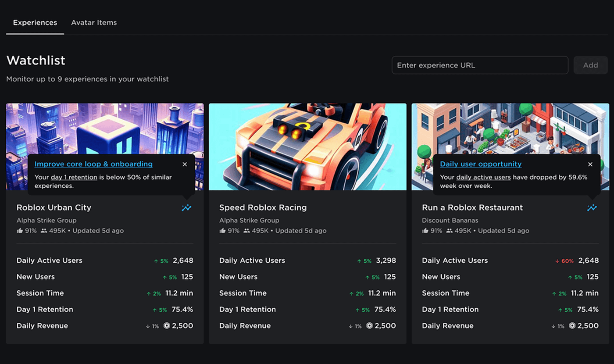Click Day 1 Retention label on Urban City card
This screenshot has width=614, height=364.
point(45,309)
